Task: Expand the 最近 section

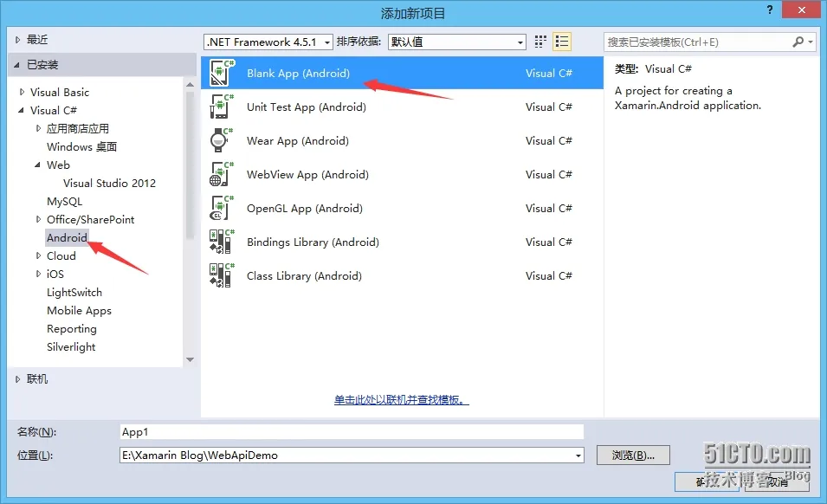Action: pos(17,40)
